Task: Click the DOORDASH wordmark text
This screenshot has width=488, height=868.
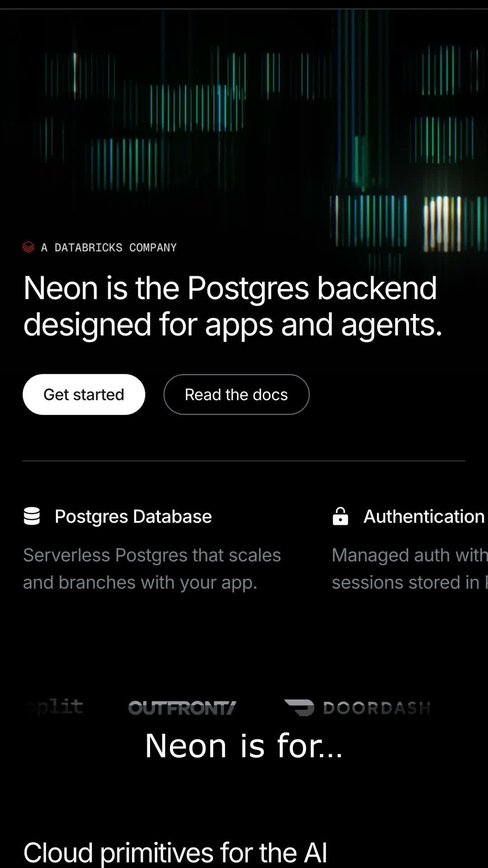Action: pos(377,708)
